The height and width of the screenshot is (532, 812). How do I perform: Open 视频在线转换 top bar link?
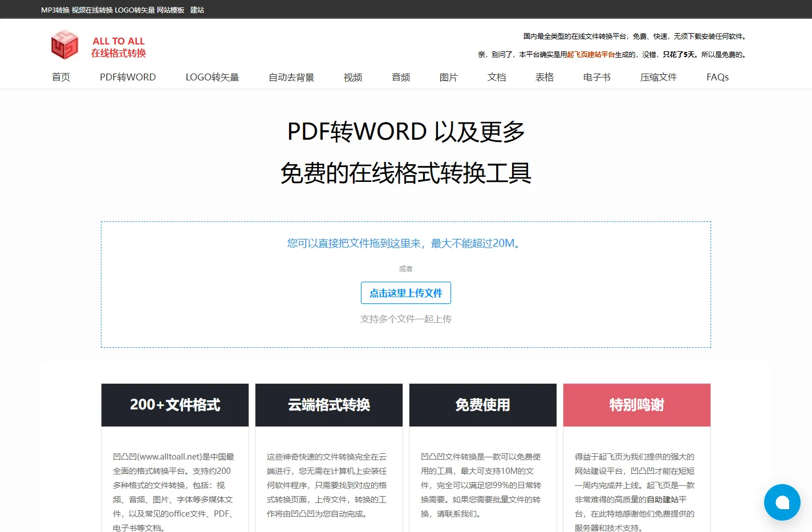pyautogui.click(x=92, y=10)
